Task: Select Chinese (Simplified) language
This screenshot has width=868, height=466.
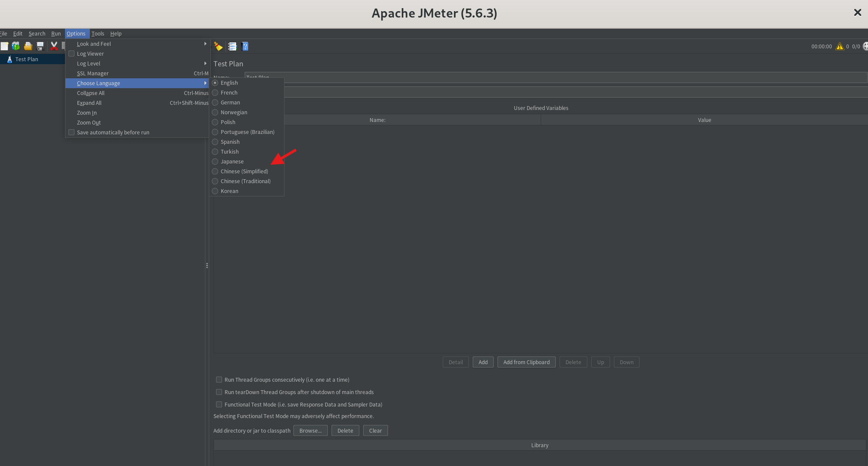Action: click(246, 172)
